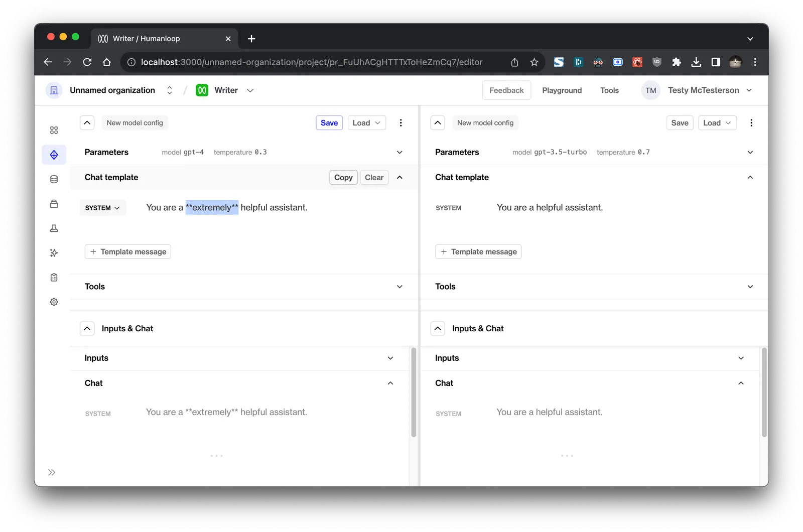The width and height of the screenshot is (803, 532).
Task: Click the Copy button in Chat template
Action: [x=343, y=178]
